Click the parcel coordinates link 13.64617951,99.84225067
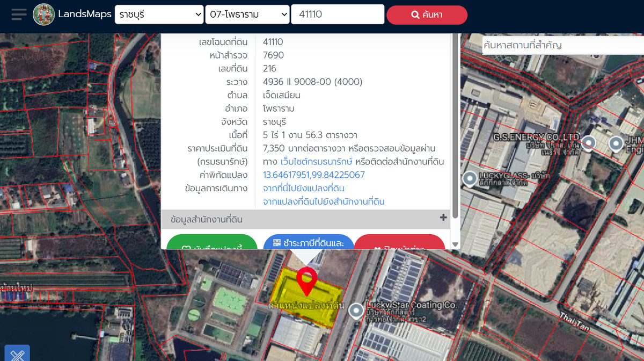Image resolution: width=644 pixels, height=361 pixels. coord(313,175)
